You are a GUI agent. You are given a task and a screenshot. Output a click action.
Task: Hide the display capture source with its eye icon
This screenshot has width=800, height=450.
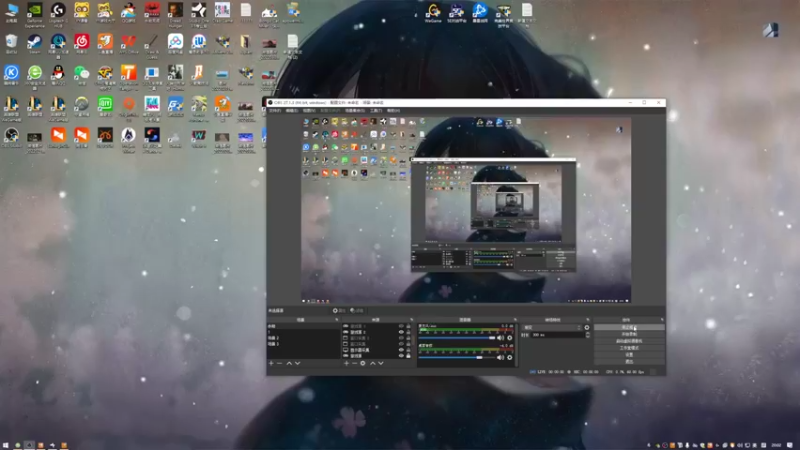click(x=401, y=350)
